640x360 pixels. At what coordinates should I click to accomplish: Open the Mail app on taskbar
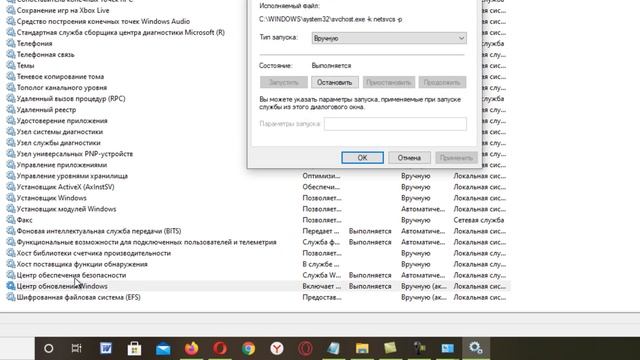(x=163, y=349)
